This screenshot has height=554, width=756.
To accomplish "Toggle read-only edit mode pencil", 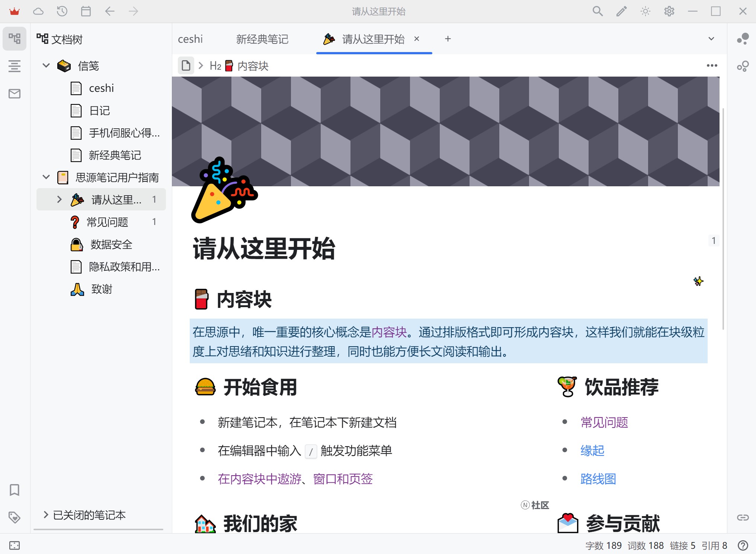I will point(621,11).
